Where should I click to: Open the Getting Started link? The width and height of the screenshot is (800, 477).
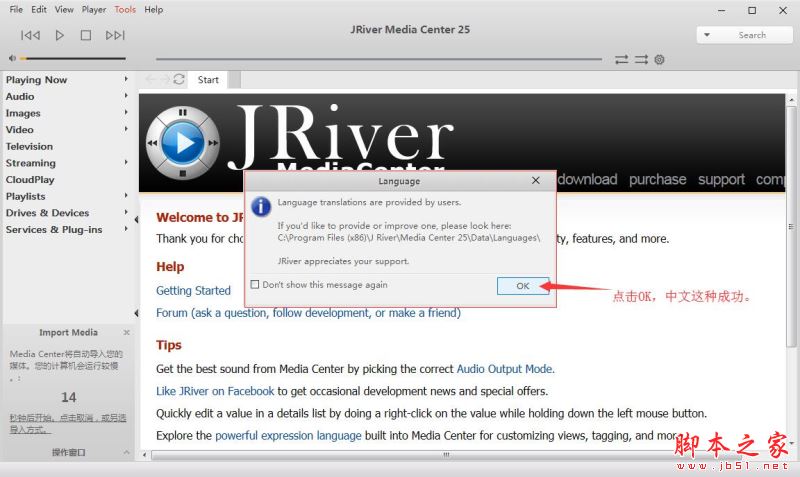[x=193, y=291]
